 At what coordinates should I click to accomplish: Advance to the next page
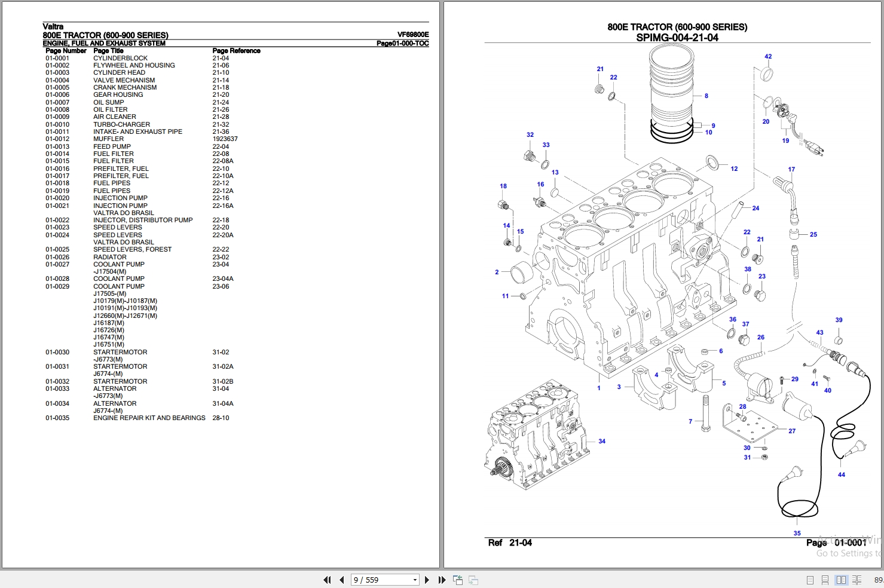(x=427, y=580)
